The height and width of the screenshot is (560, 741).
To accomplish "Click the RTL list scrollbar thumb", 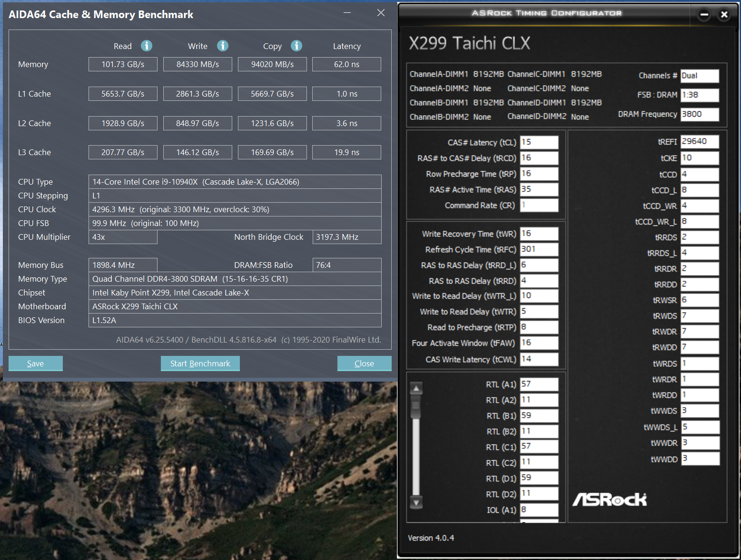I will coord(416,407).
